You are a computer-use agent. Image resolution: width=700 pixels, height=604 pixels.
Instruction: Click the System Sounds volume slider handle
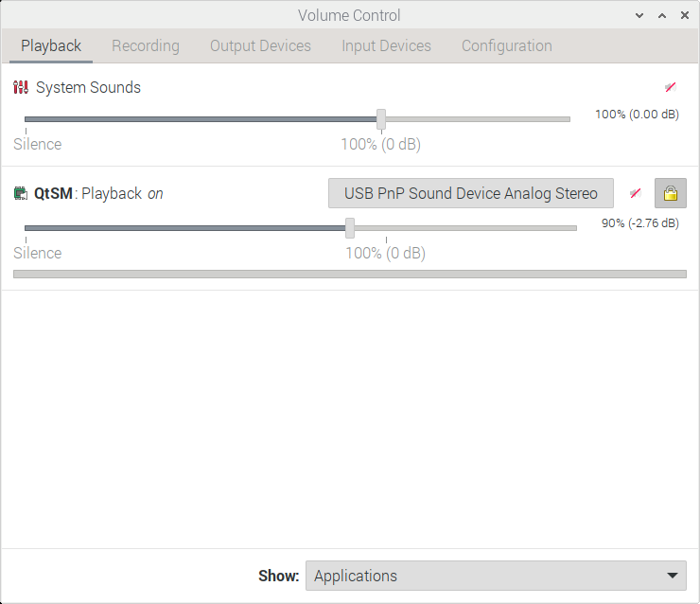pos(381,119)
